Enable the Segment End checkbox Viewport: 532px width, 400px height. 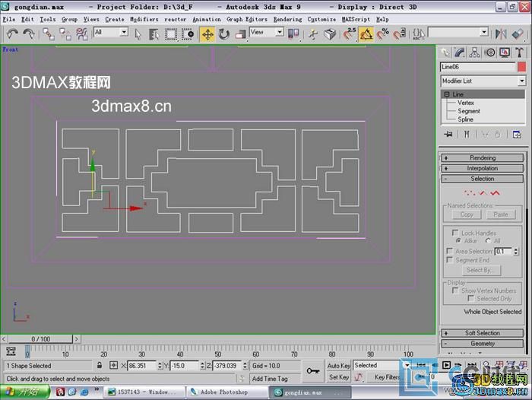pyautogui.click(x=450, y=260)
